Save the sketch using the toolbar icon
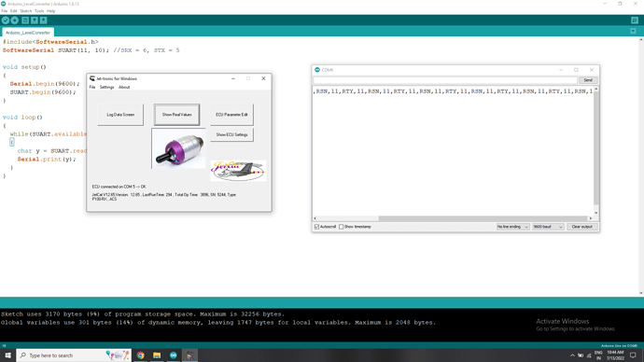This screenshot has width=644, height=362. [44, 21]
